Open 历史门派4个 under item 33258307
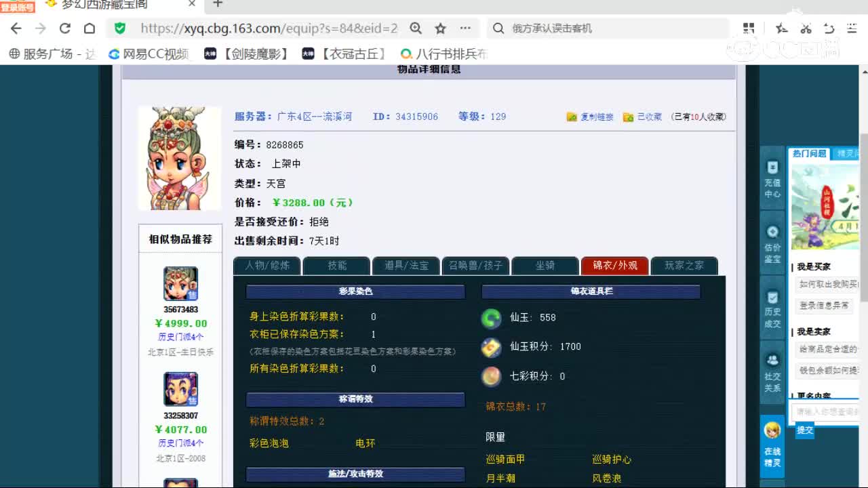Image resolution: width=868 pixels, height=488 pixels. click(x=181, y=443)
